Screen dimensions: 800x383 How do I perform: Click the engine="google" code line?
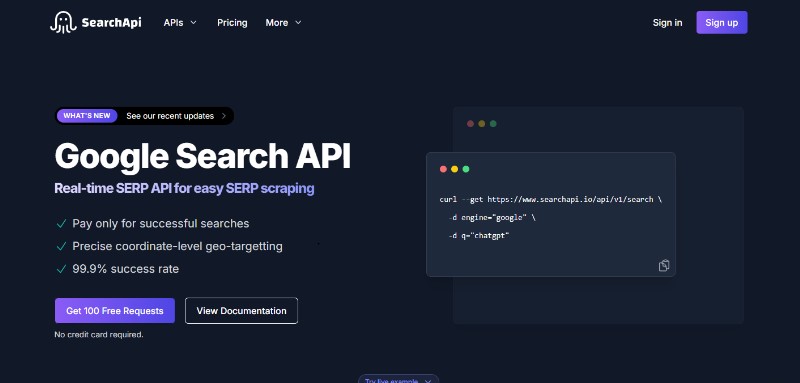coord(492,217)
